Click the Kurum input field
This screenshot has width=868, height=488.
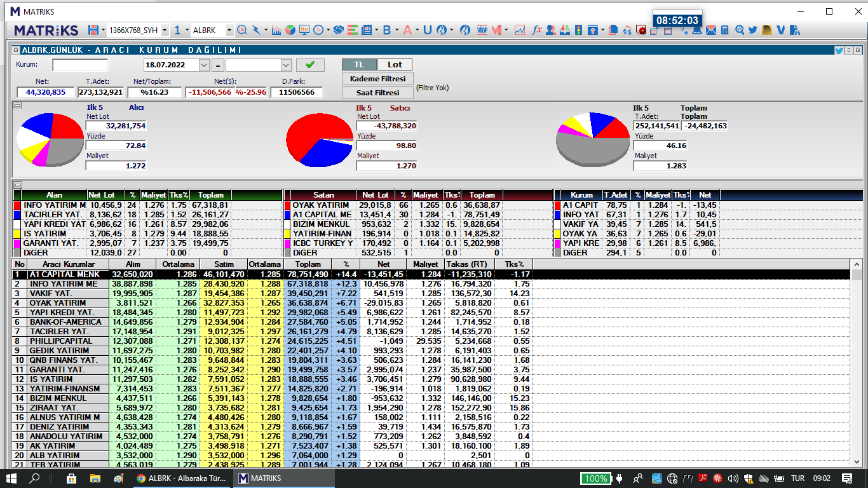pos(80,65)
